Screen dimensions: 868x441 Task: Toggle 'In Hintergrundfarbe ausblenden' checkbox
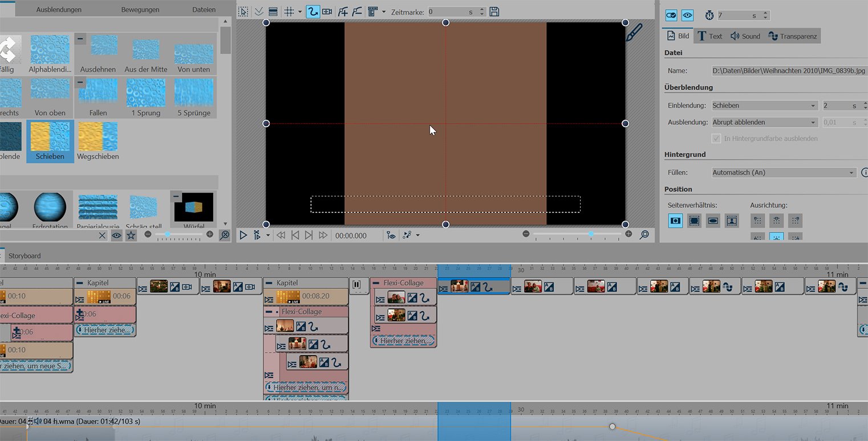pyautogui.click(x=716, y=138)
